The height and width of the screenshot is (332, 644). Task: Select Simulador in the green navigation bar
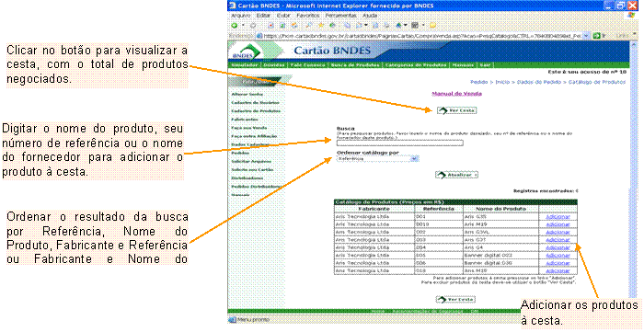(x=245, y=65)
